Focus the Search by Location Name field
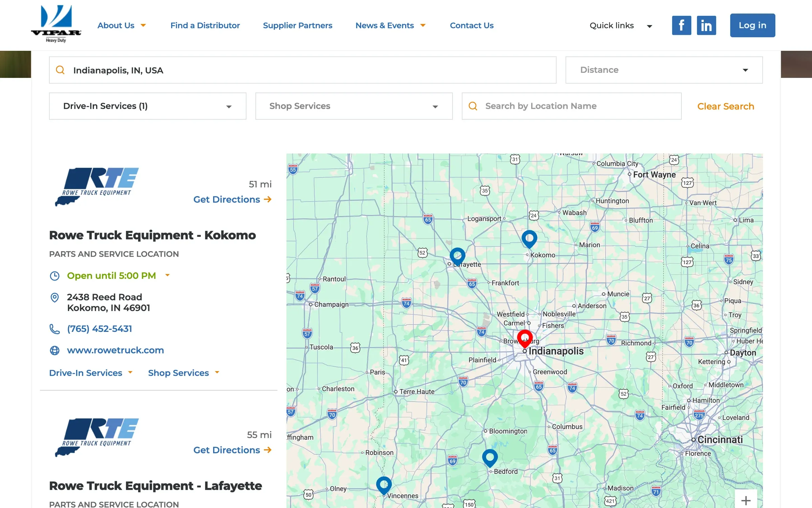 (x=571, y=106)
